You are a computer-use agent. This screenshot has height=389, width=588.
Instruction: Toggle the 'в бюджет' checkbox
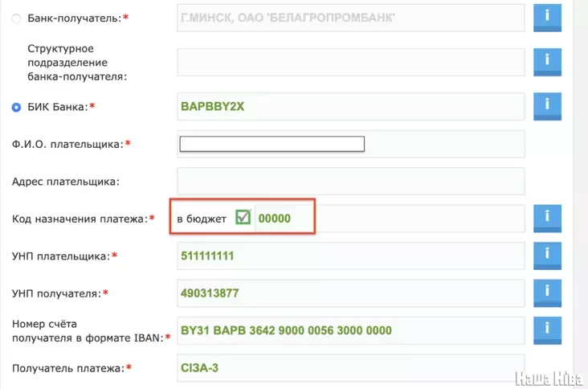tap(243, 218)
